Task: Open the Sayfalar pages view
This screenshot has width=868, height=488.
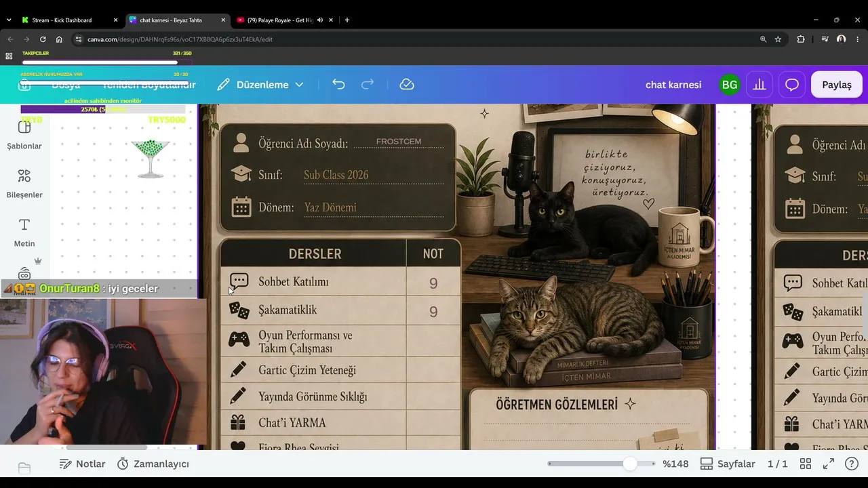Action: [x=728, y=464]
